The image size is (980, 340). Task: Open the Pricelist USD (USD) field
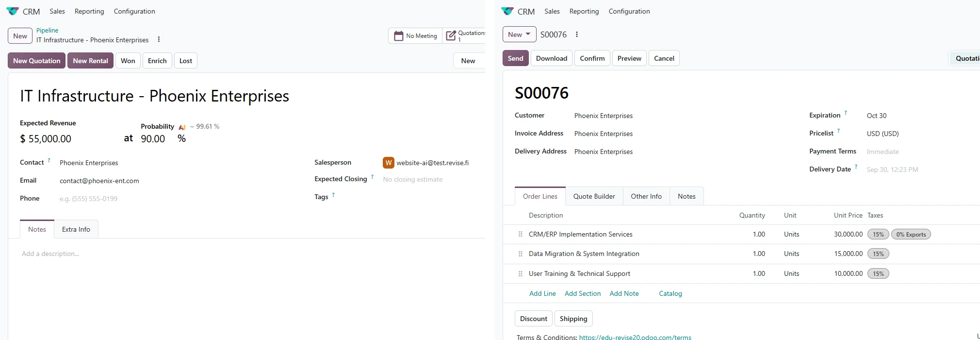(882, 134)
